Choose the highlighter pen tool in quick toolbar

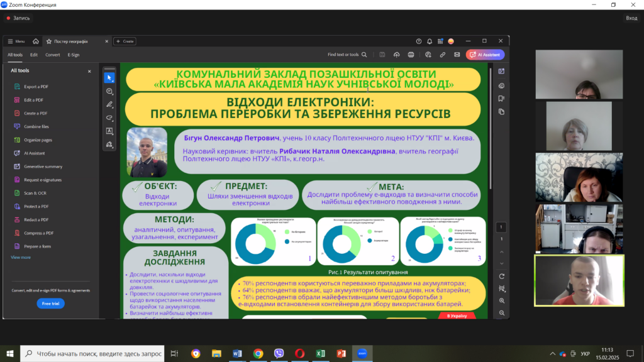109,105
